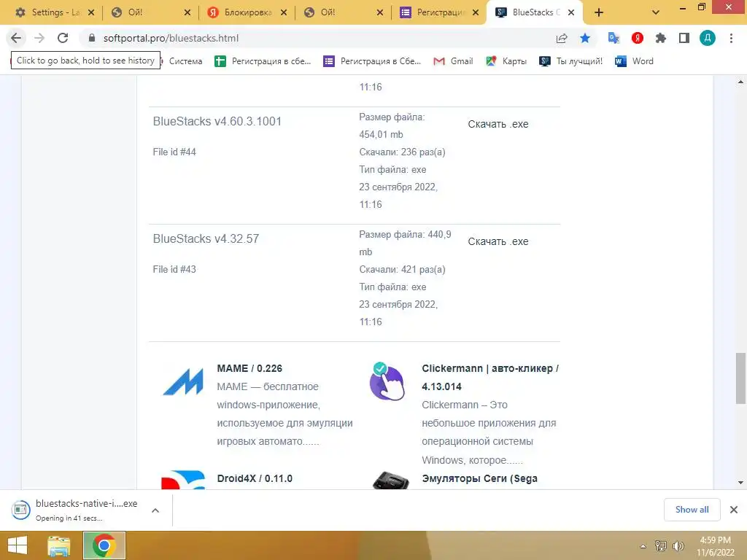This screenshot has height=560, width=747.
Task: Close the Settings tab
Action: pos(91,13)
